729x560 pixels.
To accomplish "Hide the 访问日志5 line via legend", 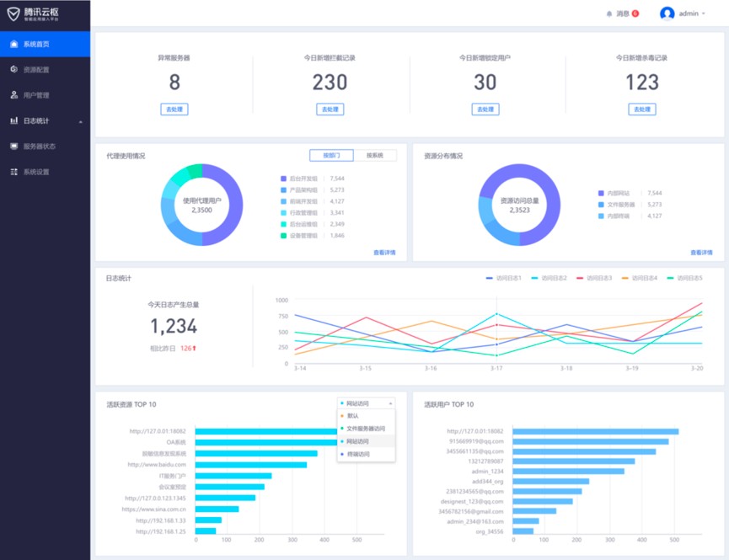I will [684, 278].
